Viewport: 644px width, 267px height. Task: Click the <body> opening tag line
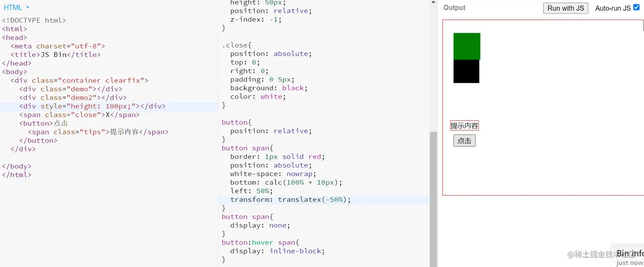[14, 72]
